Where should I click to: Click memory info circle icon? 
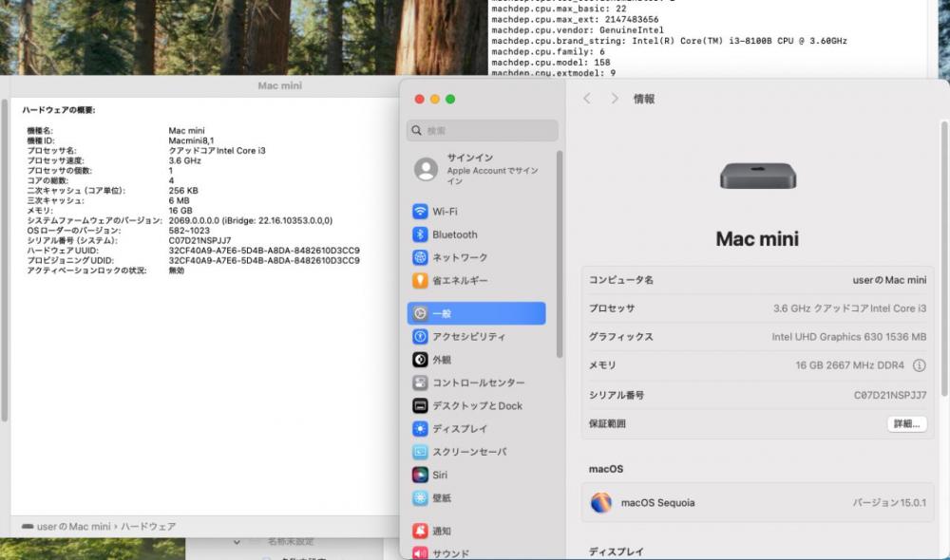919,365
